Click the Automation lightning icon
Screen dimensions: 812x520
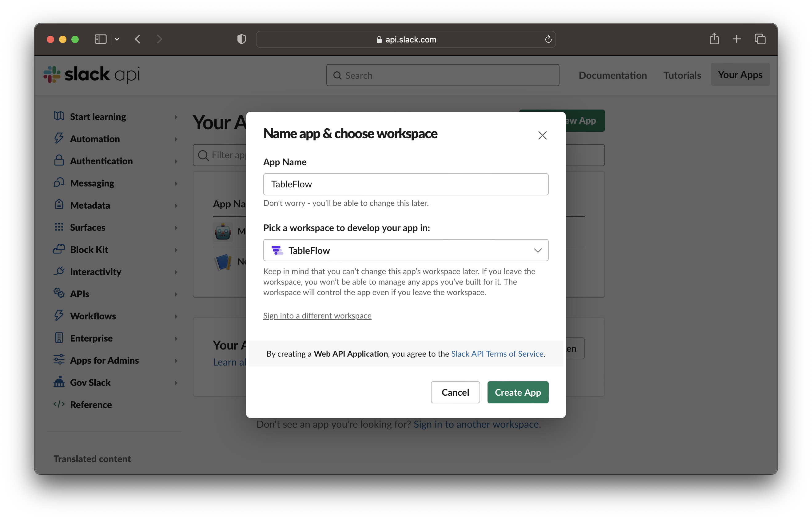point(59,138)
